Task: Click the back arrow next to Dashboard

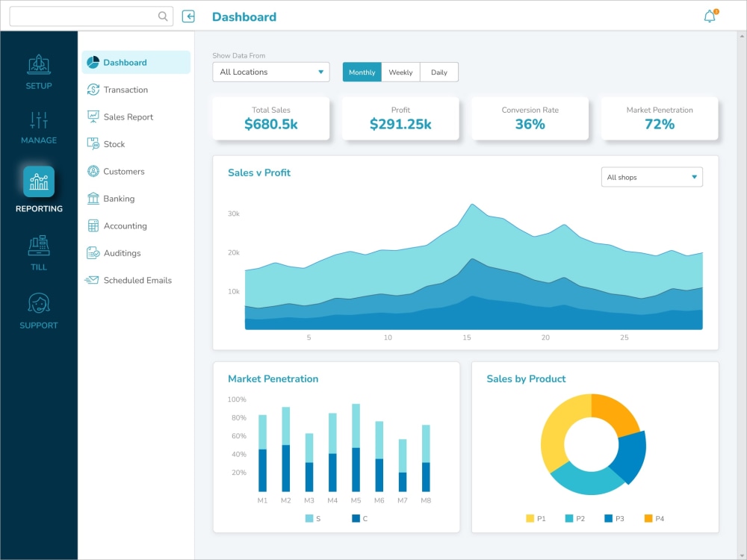Action: pos(188,16)
